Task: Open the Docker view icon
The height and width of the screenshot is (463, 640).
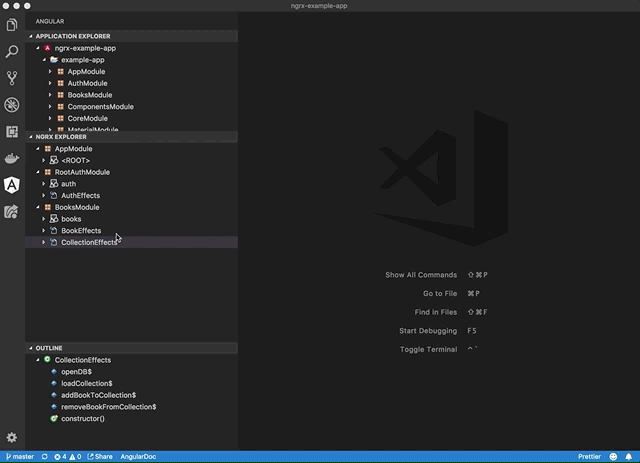Action: (x=12, y=158)
